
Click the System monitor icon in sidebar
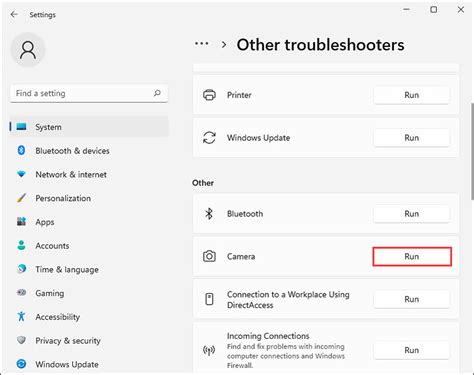click(21, 127)
